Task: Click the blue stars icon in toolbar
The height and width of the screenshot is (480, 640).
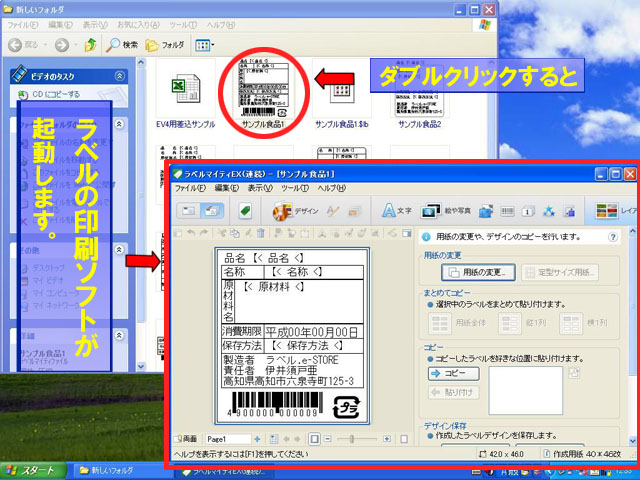Action: 549,211
